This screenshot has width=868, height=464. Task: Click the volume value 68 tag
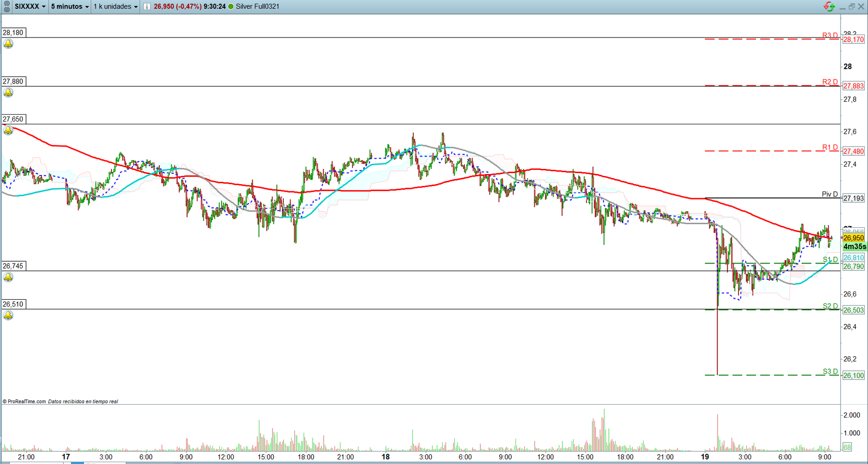(x=847, y=447)
